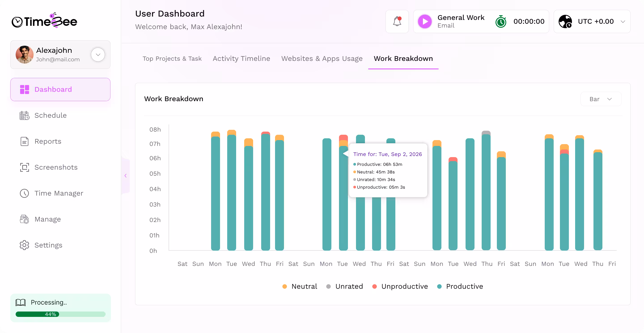Image resolution: width=644 pixels, height=333 pixels.
Task: Click the John@mail.com email text
Action: pyautogui.click(x=58, y=60)
